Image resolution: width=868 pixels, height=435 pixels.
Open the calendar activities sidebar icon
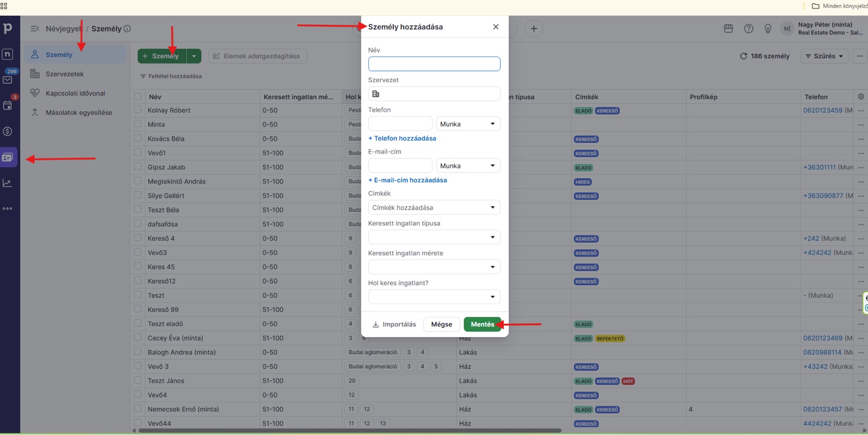point(8,105)
